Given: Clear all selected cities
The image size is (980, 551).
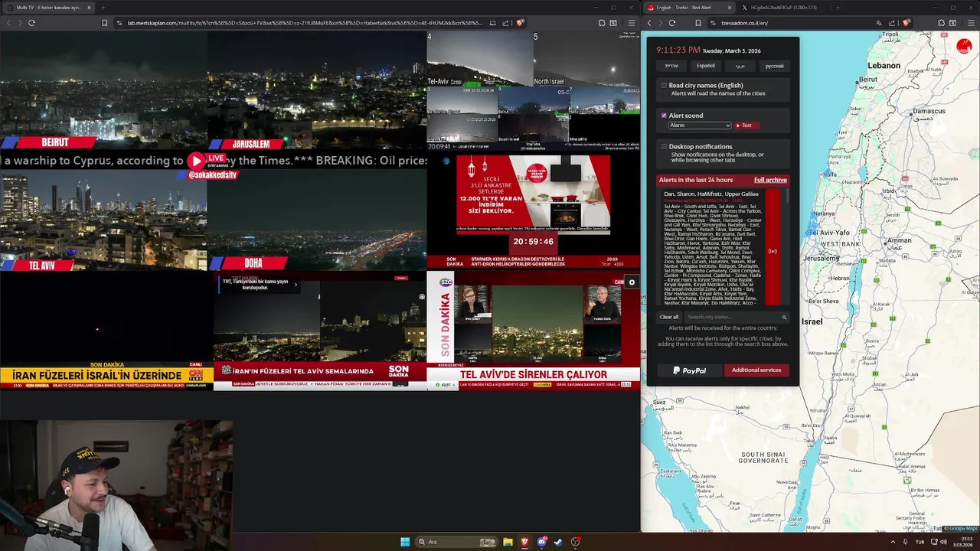Looking at the screenshot, I should (669, 317).
